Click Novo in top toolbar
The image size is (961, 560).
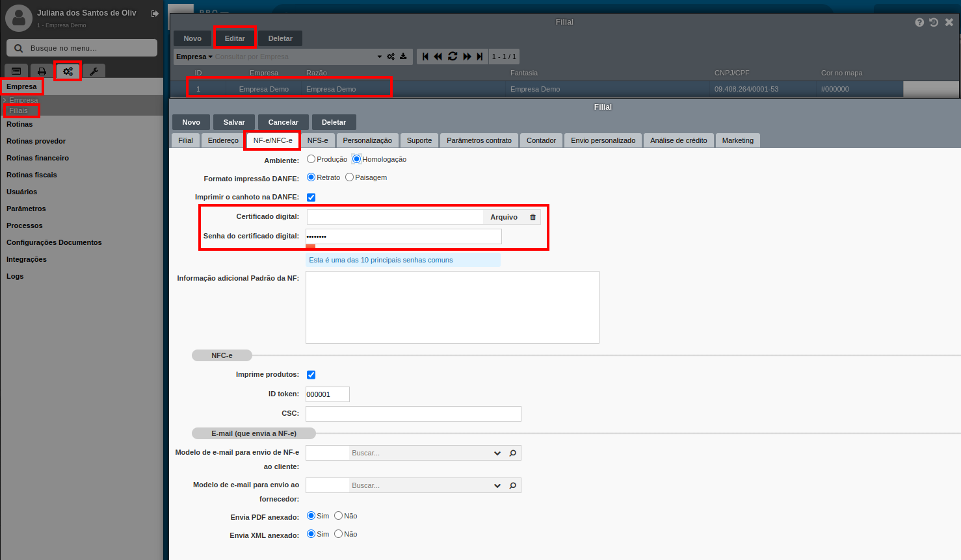(192, 38)
